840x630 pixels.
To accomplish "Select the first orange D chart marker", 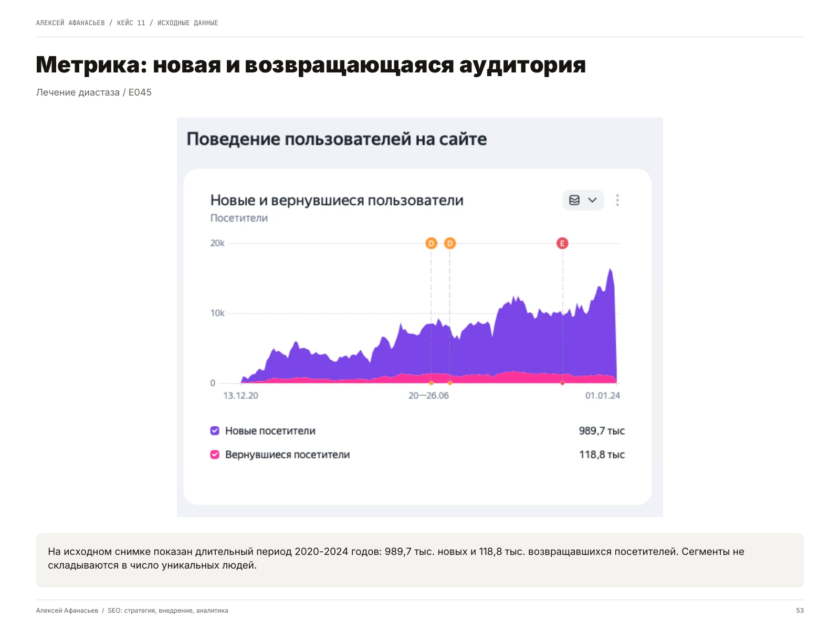I will coord(431,243).
